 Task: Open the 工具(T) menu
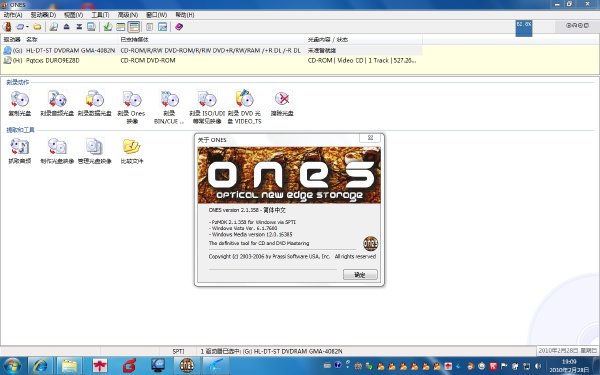(100, 15)
